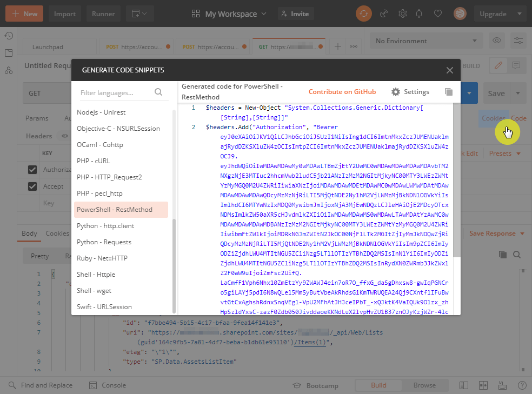The image size is (532, 394).
Task: Open Bootcamp
Action: (316, 385)
